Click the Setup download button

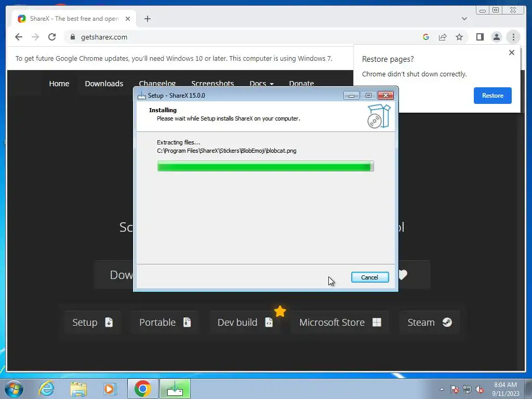click(x=92, y=322)
